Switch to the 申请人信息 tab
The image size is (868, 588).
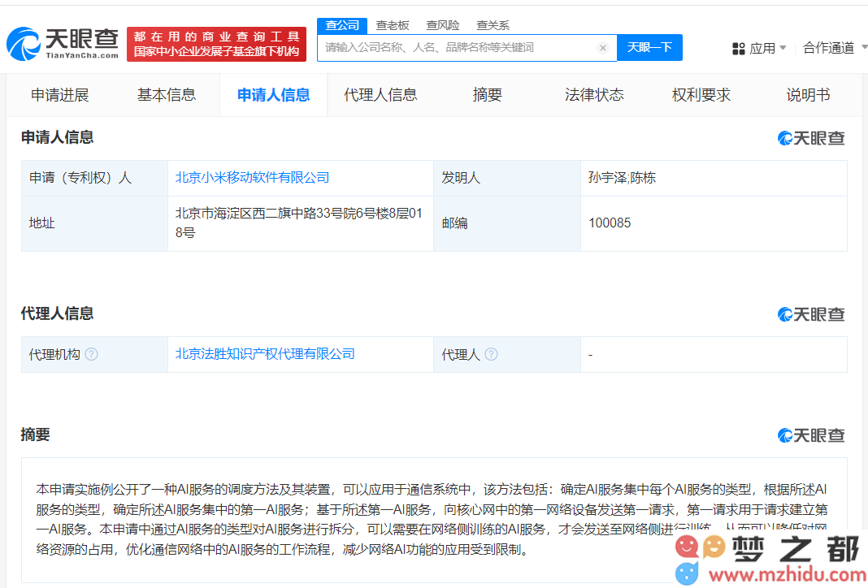[273, 95]
